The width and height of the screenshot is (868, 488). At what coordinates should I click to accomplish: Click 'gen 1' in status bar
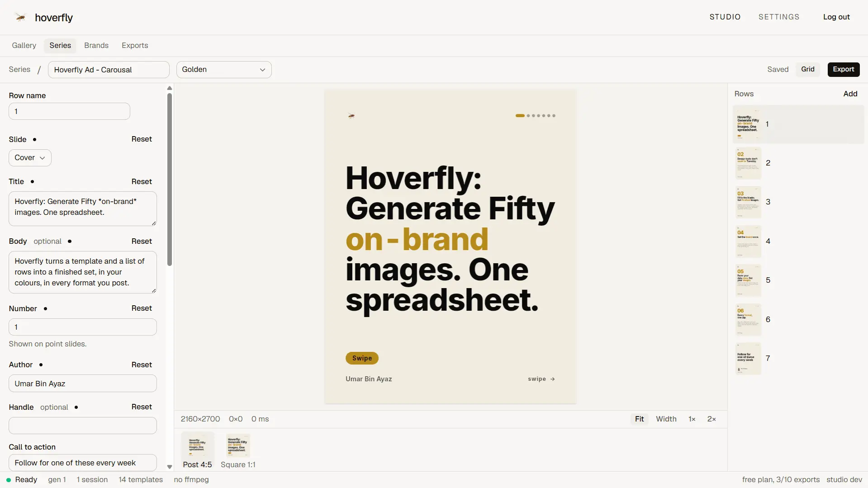[57, 480]
